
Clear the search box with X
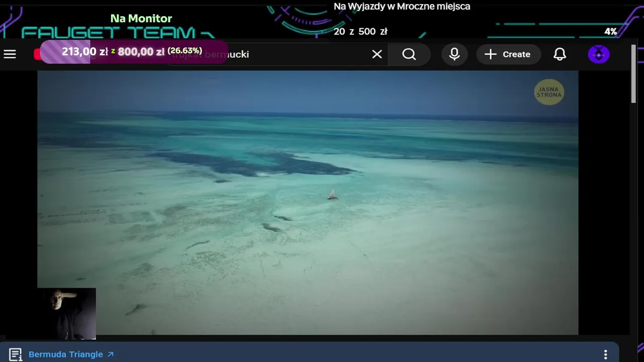(x=377, y=54)
